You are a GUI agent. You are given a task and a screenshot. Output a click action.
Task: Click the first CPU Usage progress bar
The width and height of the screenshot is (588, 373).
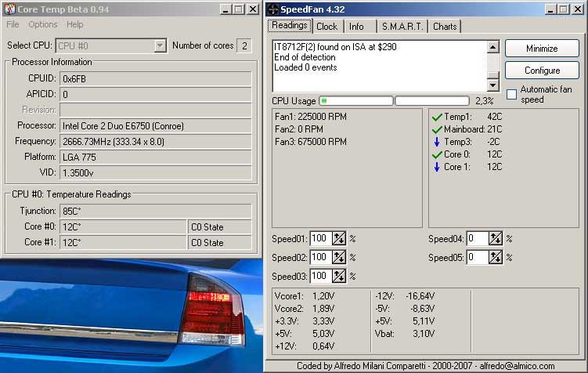click(356, 101)
